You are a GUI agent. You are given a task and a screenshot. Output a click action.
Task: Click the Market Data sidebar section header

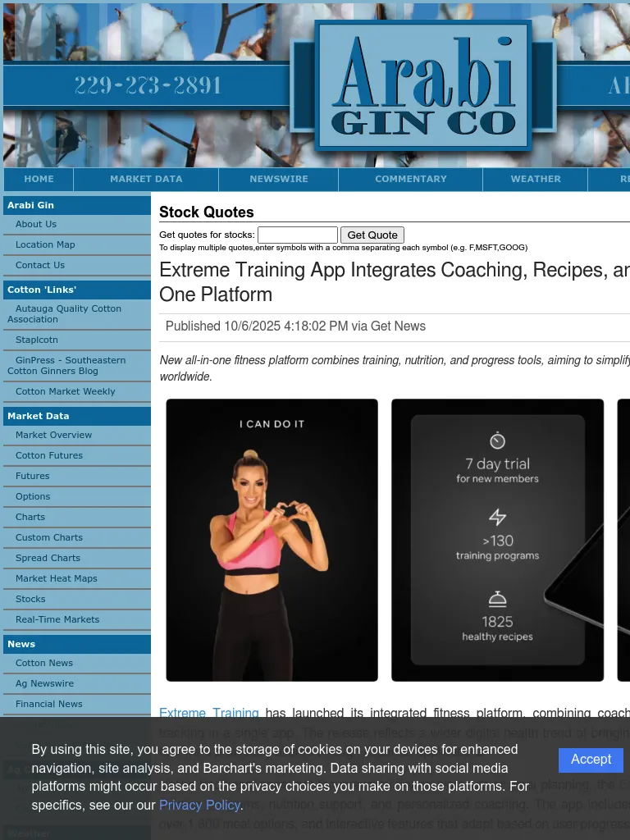tap(76, 416)
